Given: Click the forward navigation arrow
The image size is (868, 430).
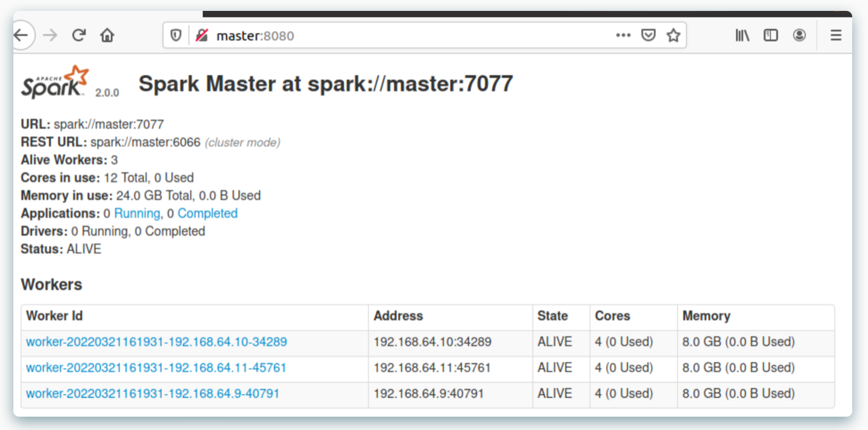Looking at the screenshot, I should pyautogui.click(x=50, y=35).
